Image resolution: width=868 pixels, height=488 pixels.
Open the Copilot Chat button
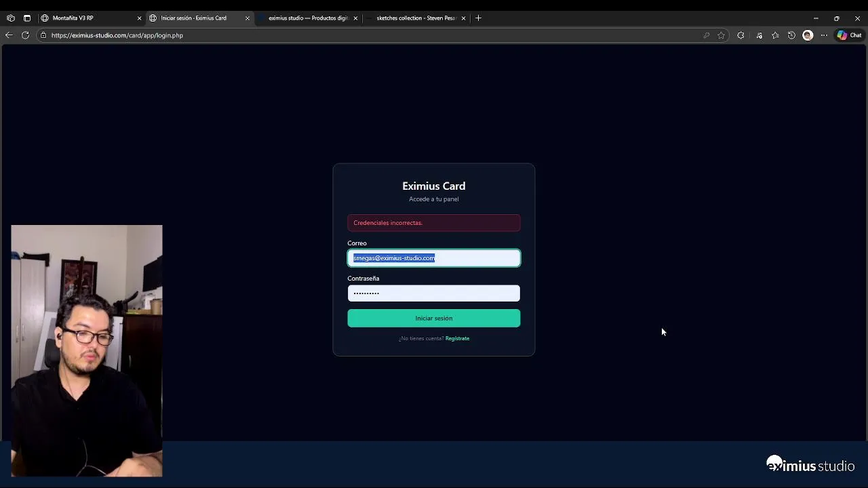pyautogui.click(x=849, y=35)
